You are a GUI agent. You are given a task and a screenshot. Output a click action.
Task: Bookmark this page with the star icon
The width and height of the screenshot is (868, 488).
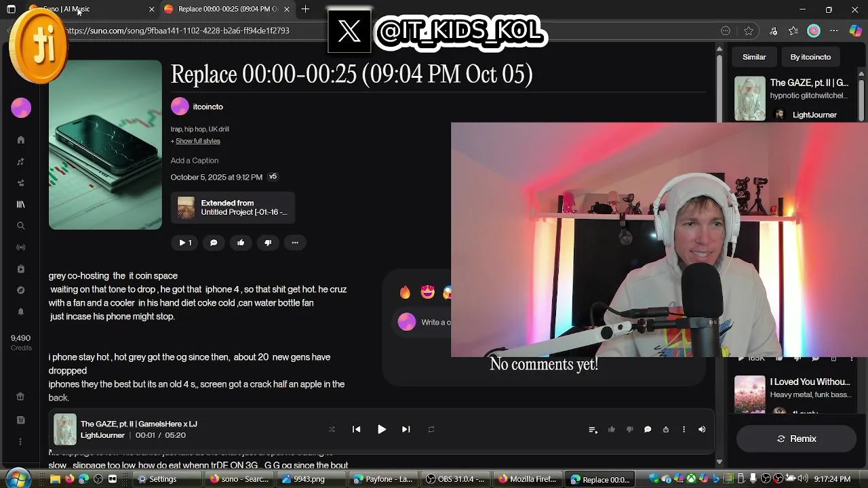[x=749, y=30]
